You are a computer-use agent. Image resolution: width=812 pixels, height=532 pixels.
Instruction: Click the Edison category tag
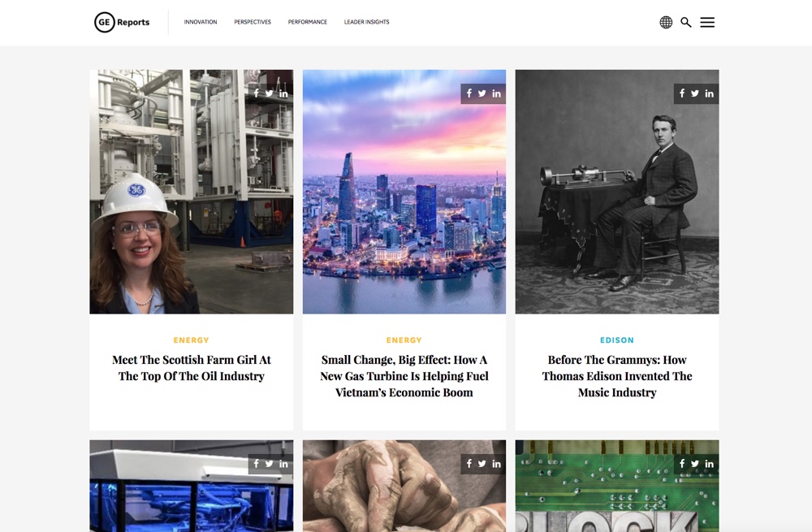pyautogui.click(x=617, y=340)
